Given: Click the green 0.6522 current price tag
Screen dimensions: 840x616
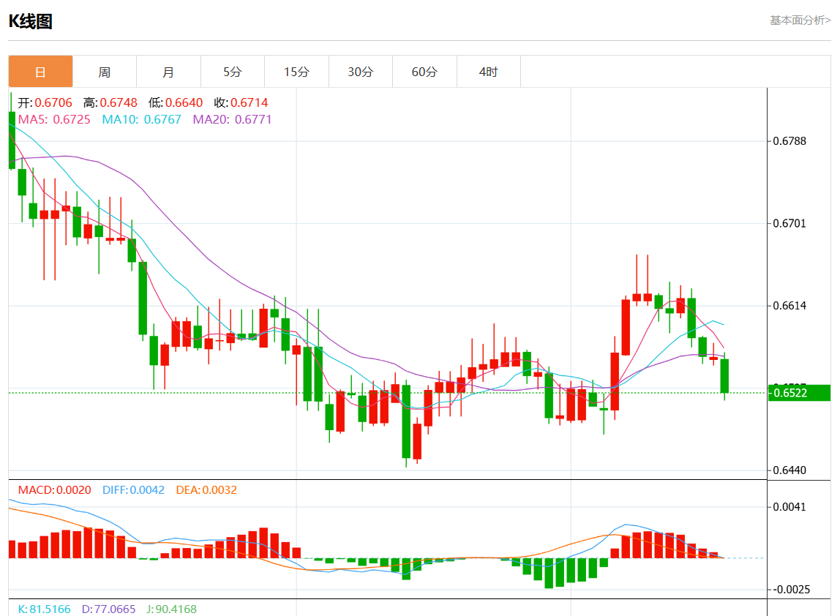Looking at the screenshot, I should click(799, 393).
